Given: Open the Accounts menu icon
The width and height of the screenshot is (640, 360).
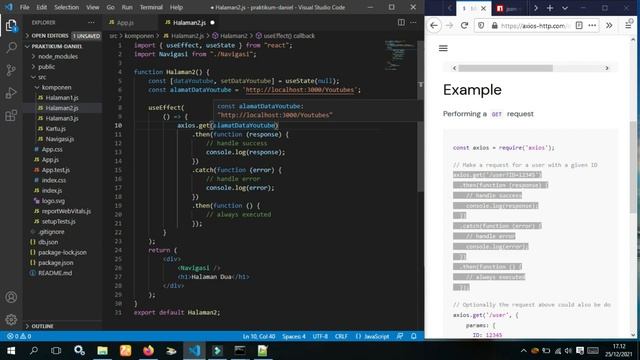Looking at the screenshot, I should 11,297.
